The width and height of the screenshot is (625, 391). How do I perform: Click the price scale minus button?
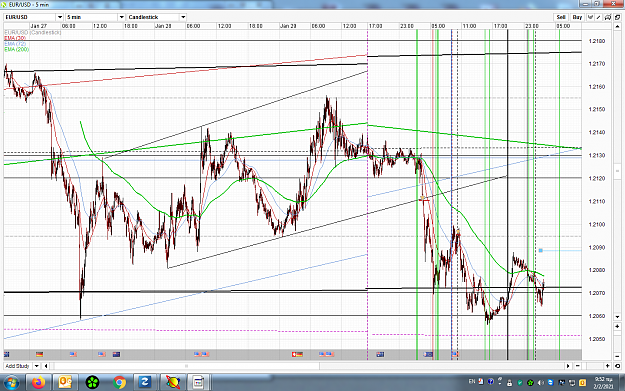(x=617, y=356)
